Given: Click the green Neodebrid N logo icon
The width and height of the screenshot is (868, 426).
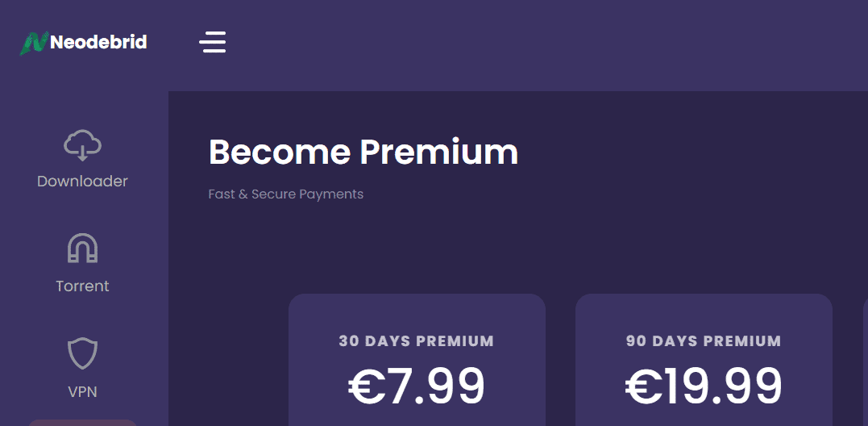Looking at the screenshot, I should 35,44.
